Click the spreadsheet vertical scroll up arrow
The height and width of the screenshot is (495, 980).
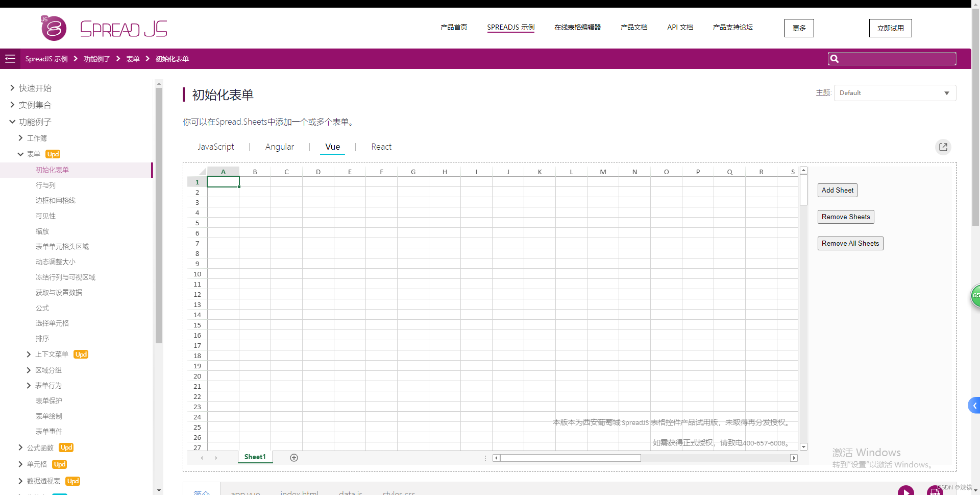coord(803,171)
